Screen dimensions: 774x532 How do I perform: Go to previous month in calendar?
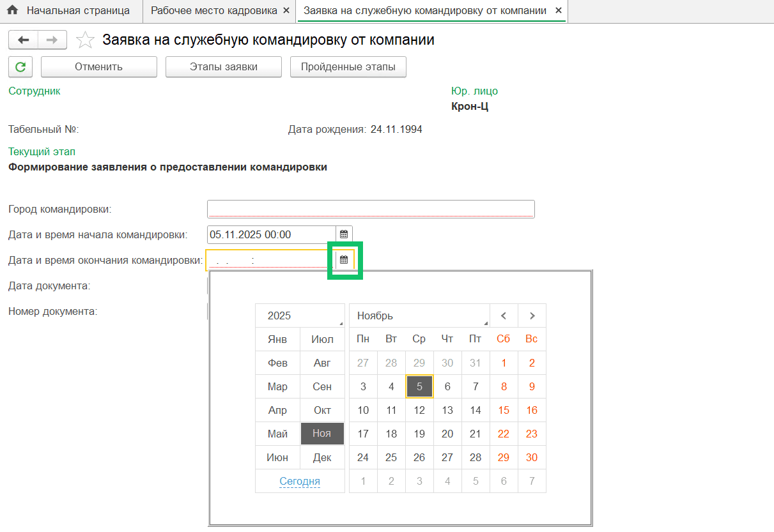point(504,315)
